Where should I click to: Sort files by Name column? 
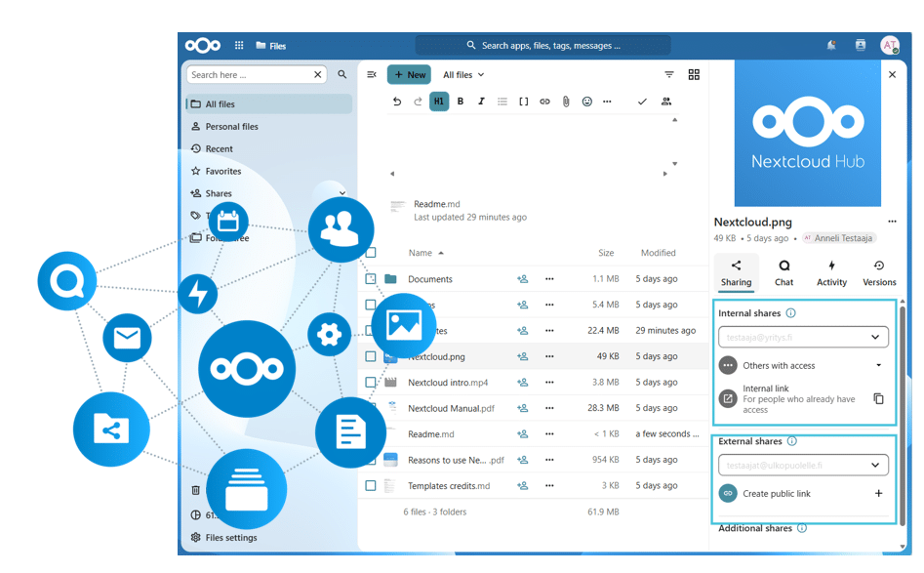(x=426, y=253)
